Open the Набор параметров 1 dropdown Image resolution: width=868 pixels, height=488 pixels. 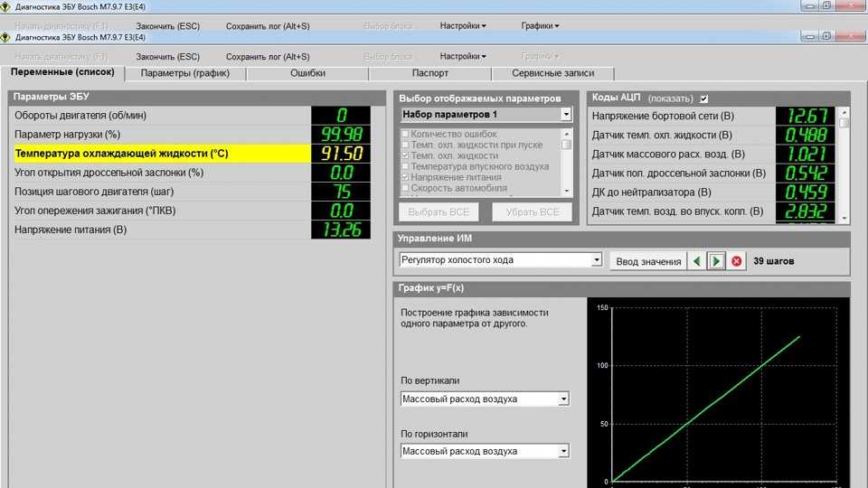tap(566, 115)
